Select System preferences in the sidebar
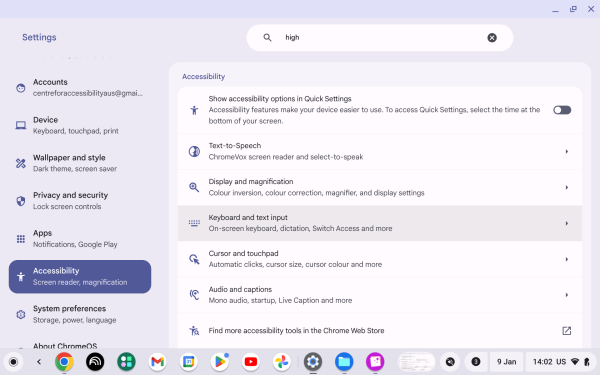Viewport: 600px width, 375px height. (x=80, y=314)
